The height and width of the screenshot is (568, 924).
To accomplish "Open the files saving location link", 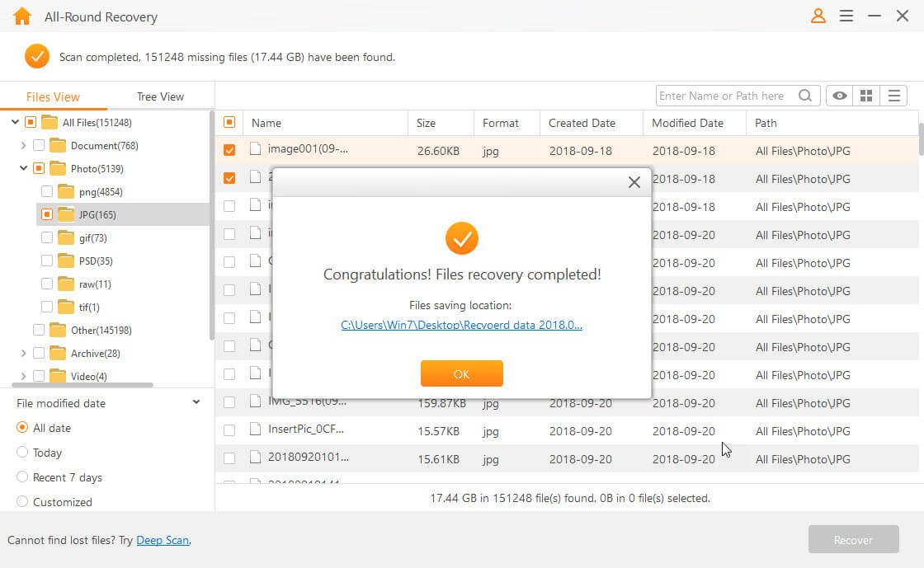I will pyautogui.click(x=461, y=325).
